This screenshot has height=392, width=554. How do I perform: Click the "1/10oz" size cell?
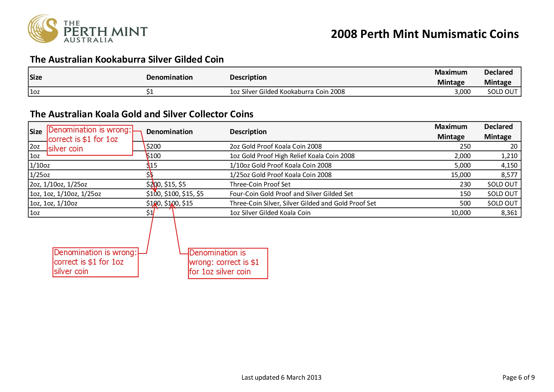coord(40,165)
